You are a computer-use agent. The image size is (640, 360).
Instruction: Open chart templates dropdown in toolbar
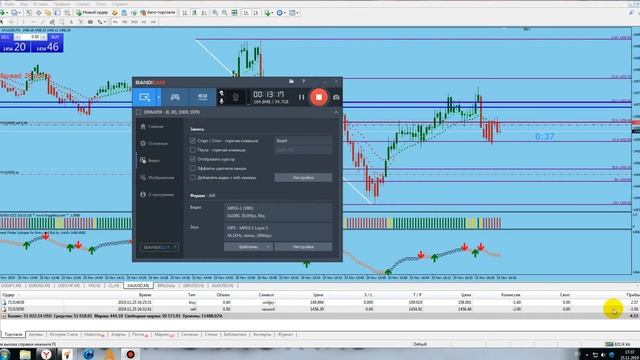click(294, 13)
